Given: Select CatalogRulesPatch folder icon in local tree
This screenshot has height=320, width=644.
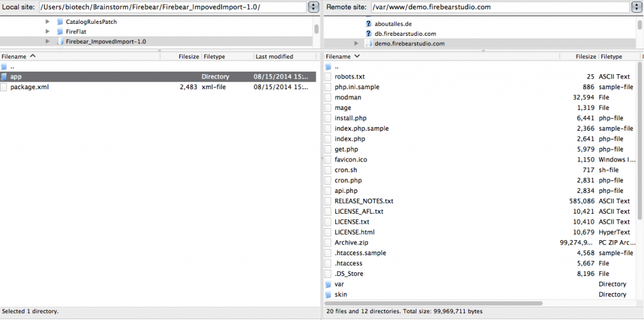Looking at the screenshot, I should click(x=60, y=22).
